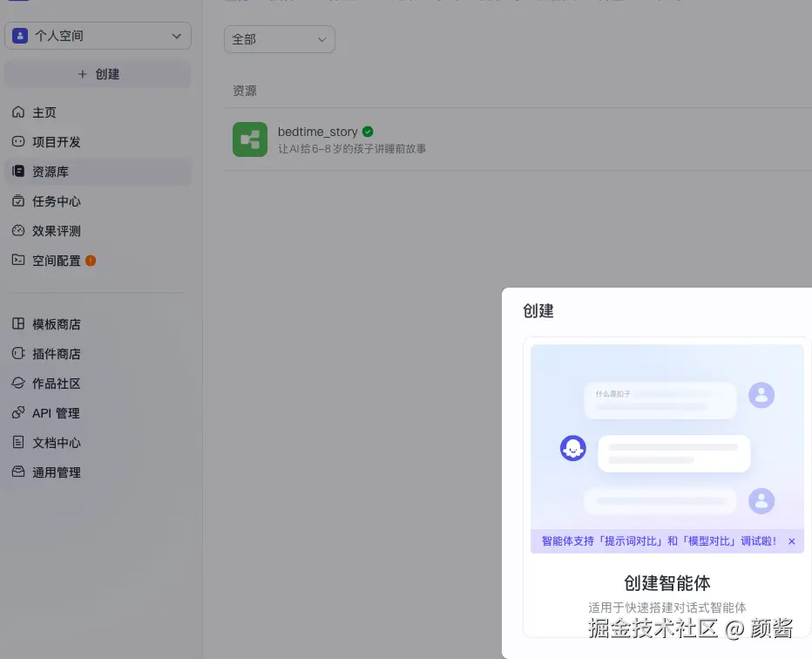Click the library icon beside 资源库
Image resolution: width=812 pixels, height=659 pixels.
tap(18, 171)
